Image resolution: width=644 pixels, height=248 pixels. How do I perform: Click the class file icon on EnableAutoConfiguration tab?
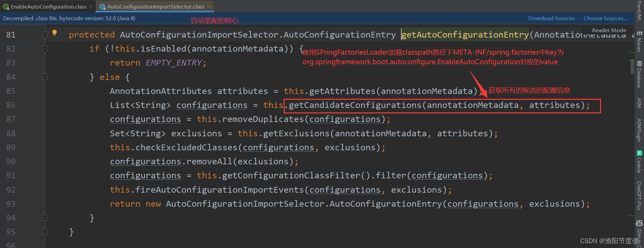tap(6, 6)
